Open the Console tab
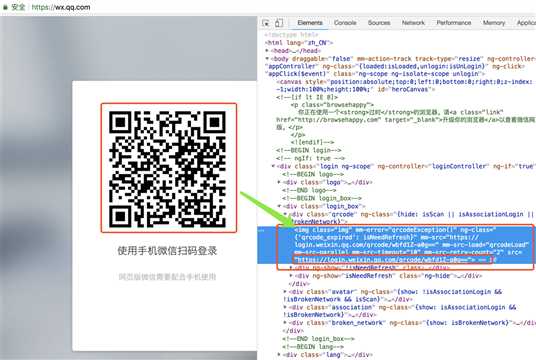 (345, 23)
